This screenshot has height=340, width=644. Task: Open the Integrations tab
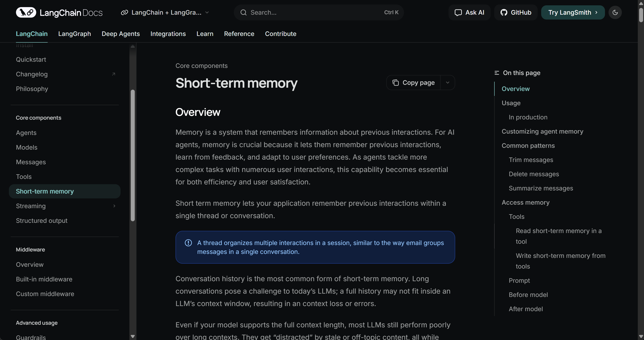pos(168,34)
